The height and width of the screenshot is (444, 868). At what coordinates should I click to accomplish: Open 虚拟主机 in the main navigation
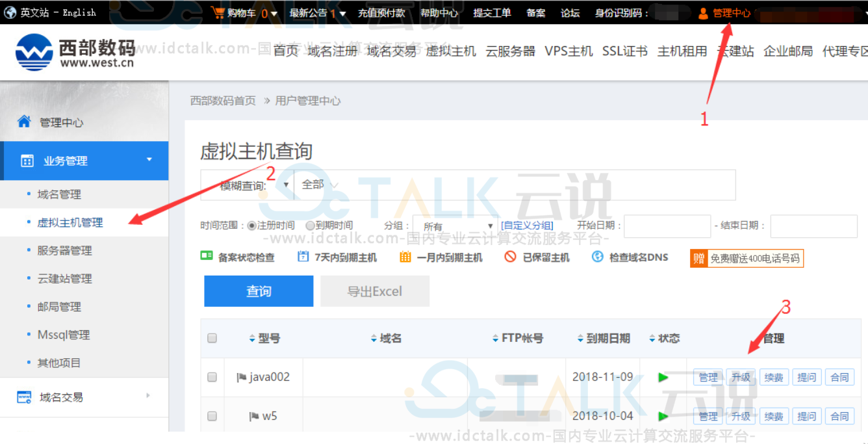[x=451, y=51]
